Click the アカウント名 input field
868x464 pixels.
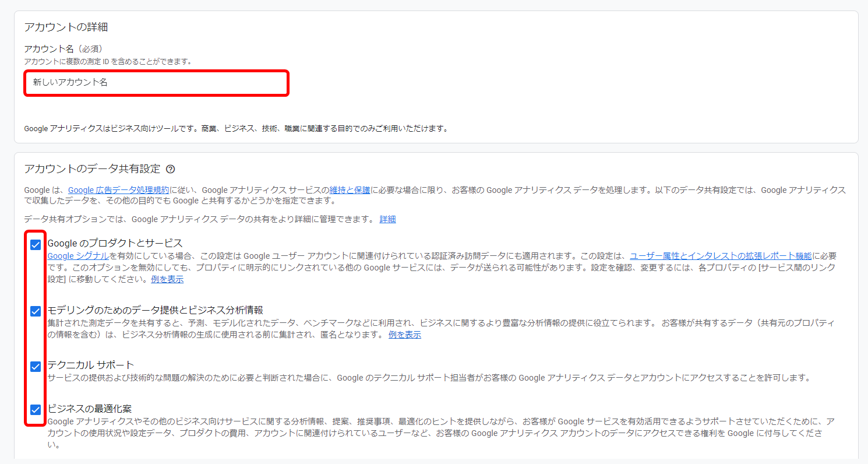click(156, 83)
